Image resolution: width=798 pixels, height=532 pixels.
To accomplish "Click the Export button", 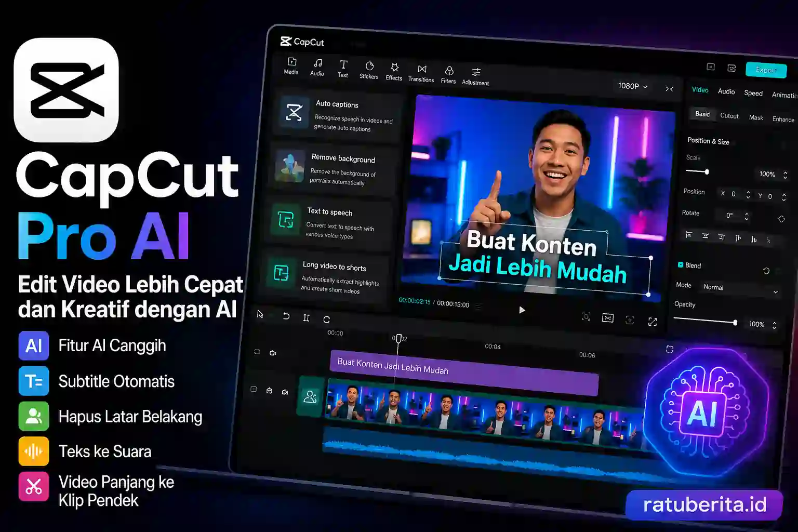I will coord(766,70).
